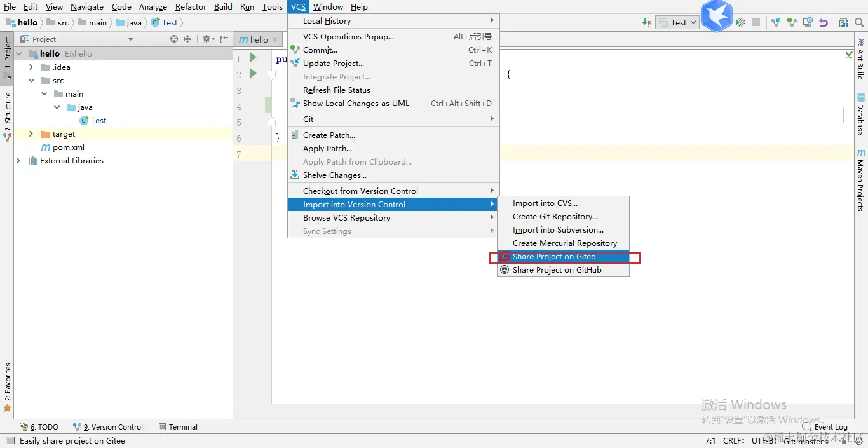Open the Refactor menu
Image resolution: width=868 pixels, height=448 pixels.
(191, 7)
